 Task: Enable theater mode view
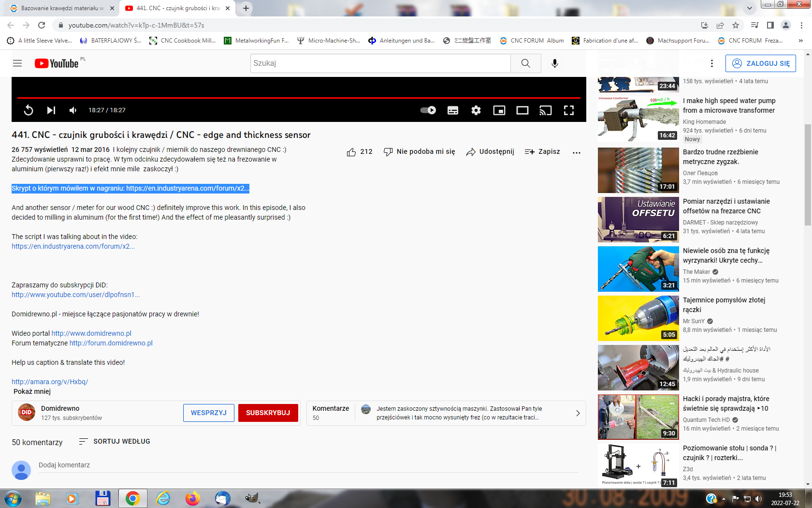click(x=522, y=110)
